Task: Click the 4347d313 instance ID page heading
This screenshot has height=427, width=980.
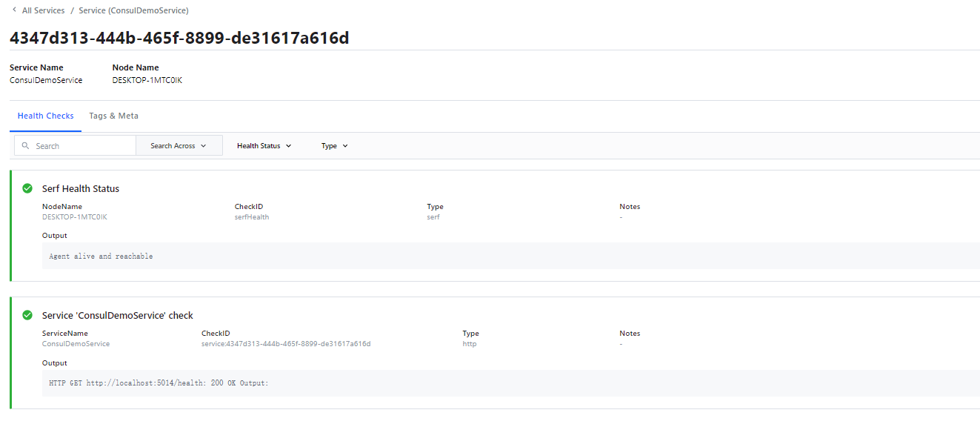Action: [x=179, y=38]
